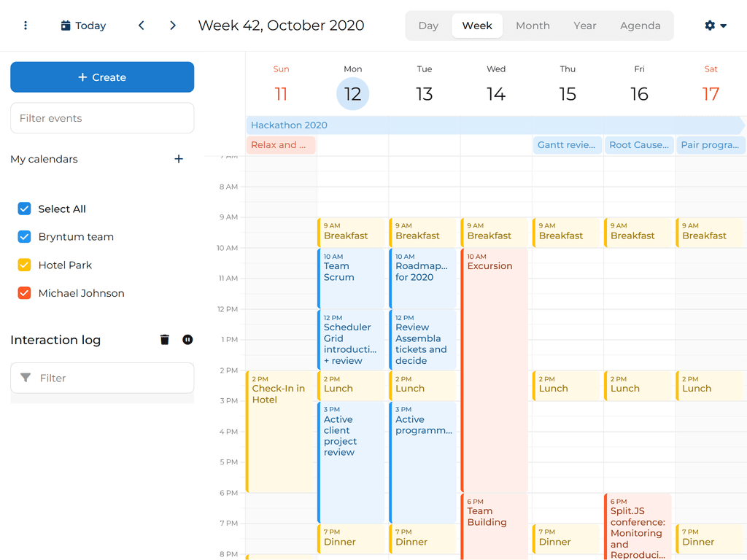Click the funnel icon in the Filter field
The height and width of the screenshot is (560, 747).
[25, 378]
